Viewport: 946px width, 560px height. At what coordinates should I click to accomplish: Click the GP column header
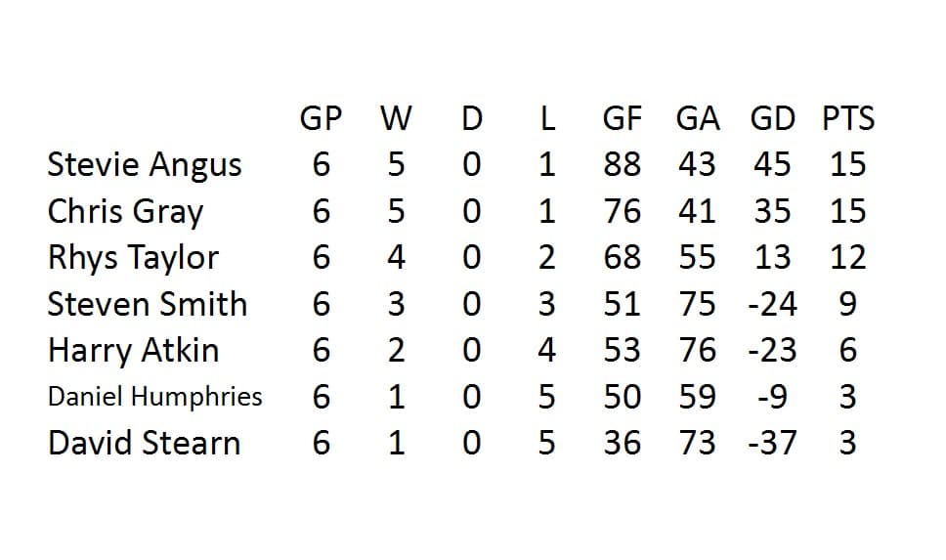click(x=321, y=119)
